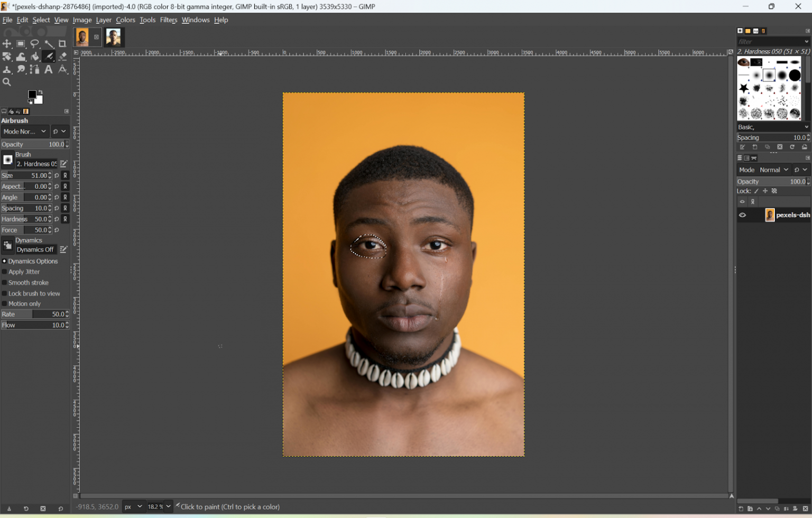Select the Eraser tool
Screen dimensions: 812x518
point(63,57)
